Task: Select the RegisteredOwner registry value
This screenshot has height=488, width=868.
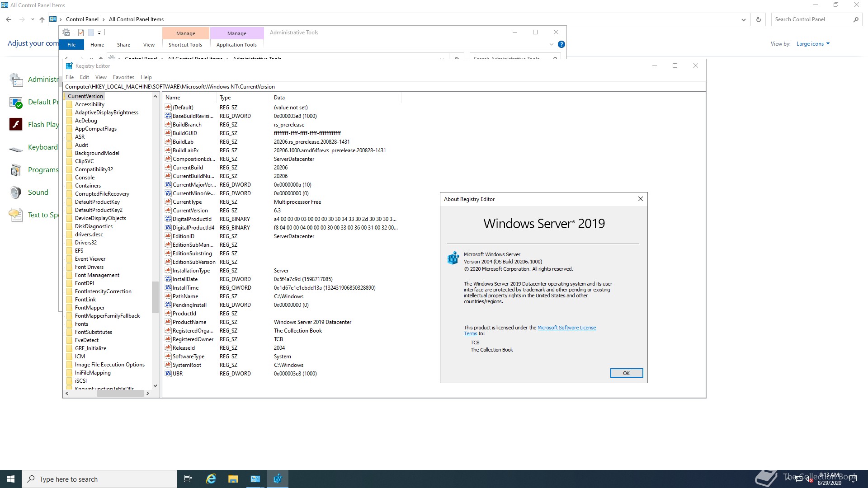Action: 193,339
